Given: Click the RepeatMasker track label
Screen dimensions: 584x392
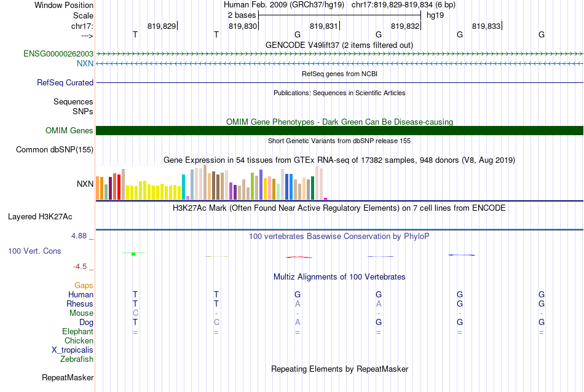Looking at the screenshot, I should (x=68, y=377).
